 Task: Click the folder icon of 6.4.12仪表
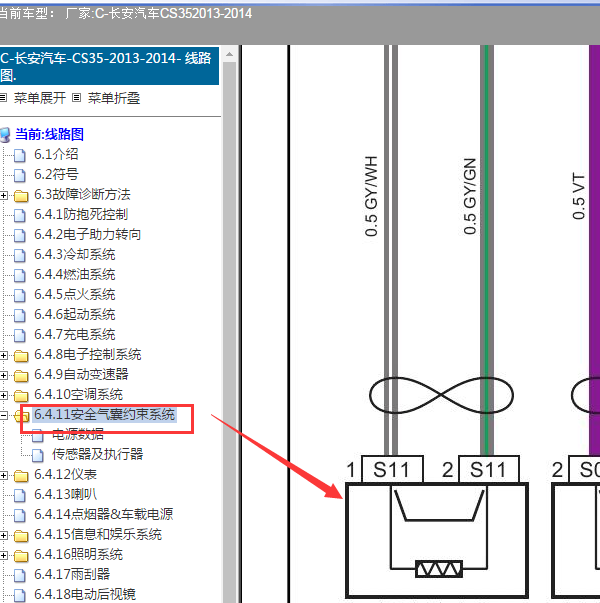tap(21, 476)
